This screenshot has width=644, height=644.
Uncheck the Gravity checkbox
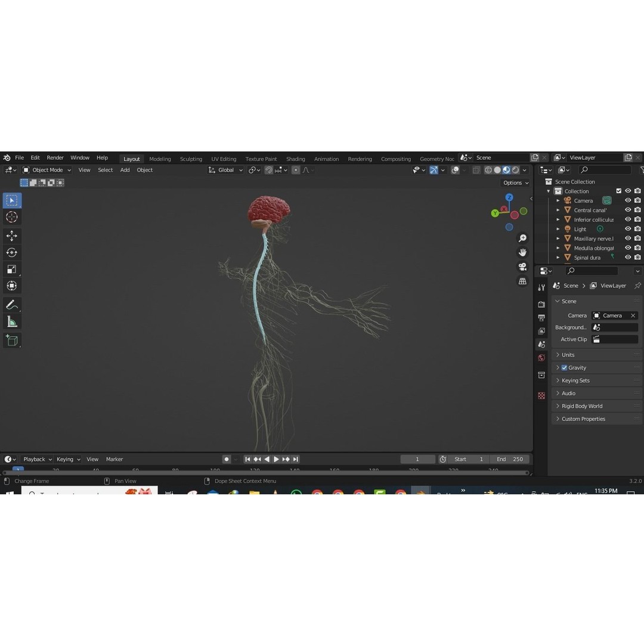pyautogui.click(x=563, y=367)
